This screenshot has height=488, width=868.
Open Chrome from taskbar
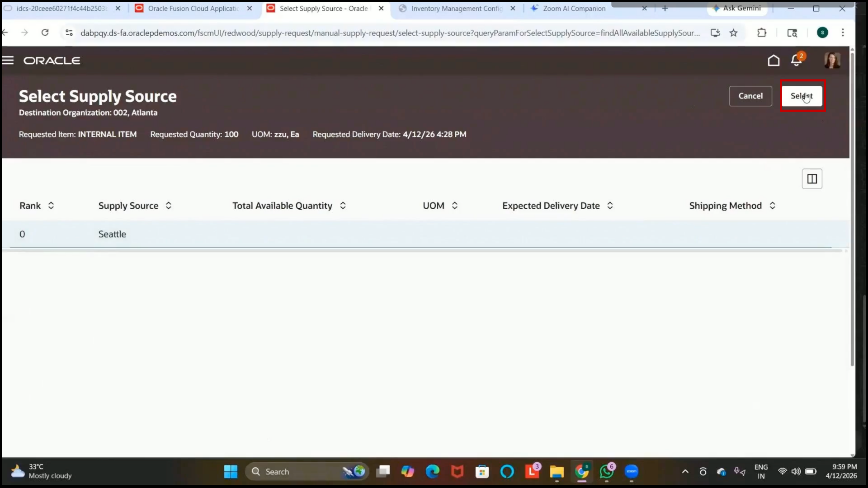582,472
